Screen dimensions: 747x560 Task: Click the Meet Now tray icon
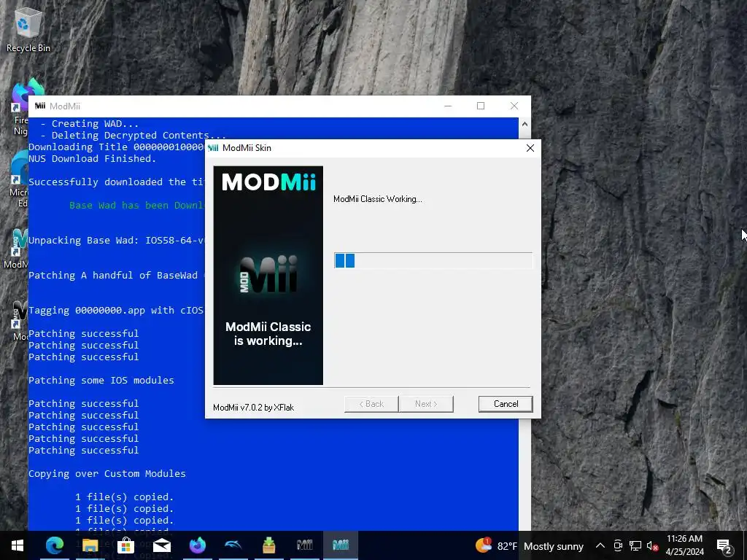pyautogui.click(x=618, y=545)
